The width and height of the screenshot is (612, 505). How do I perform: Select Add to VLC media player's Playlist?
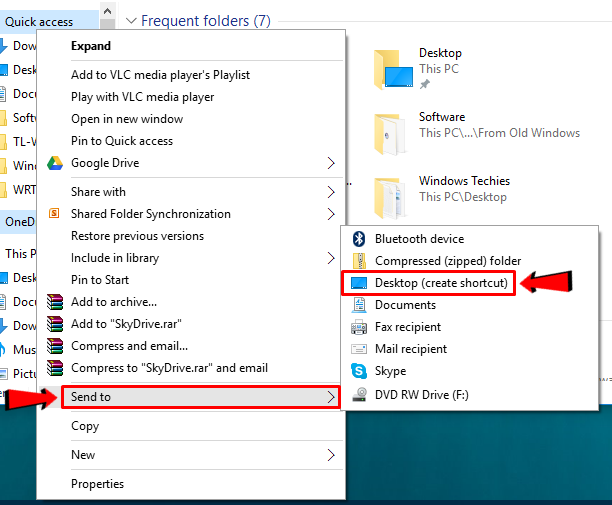click(x=191, y=75)
